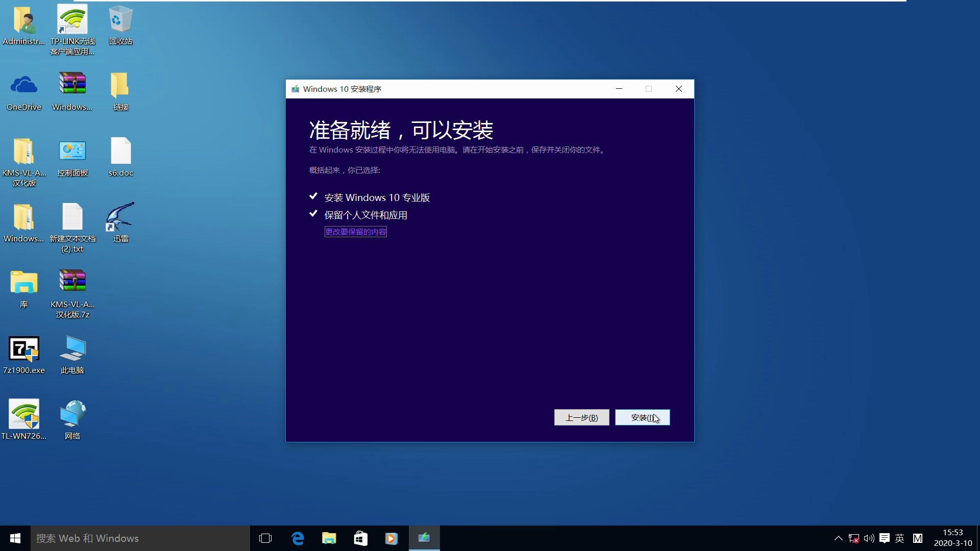Click the 准备就绪，可以安装 heading
The width and height of the screenshot is (980, 551).
(x=401, y=130)
